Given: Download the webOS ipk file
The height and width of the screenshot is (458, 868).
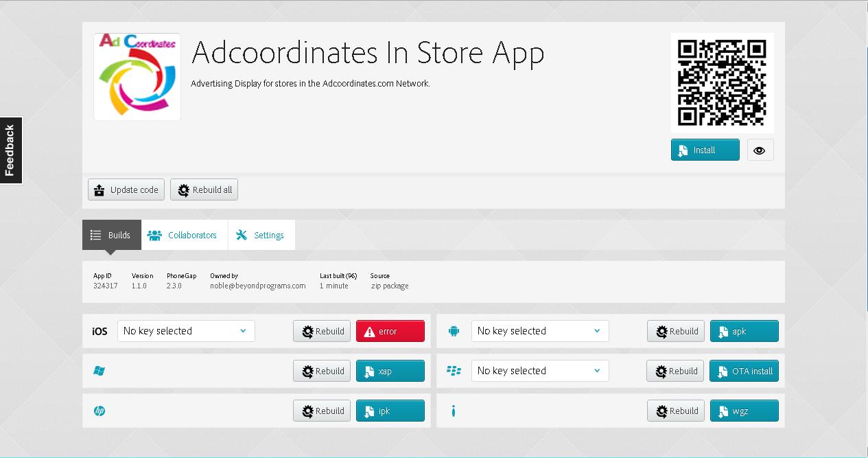Looking at the screenshot, I should click(x=390, y=411).
